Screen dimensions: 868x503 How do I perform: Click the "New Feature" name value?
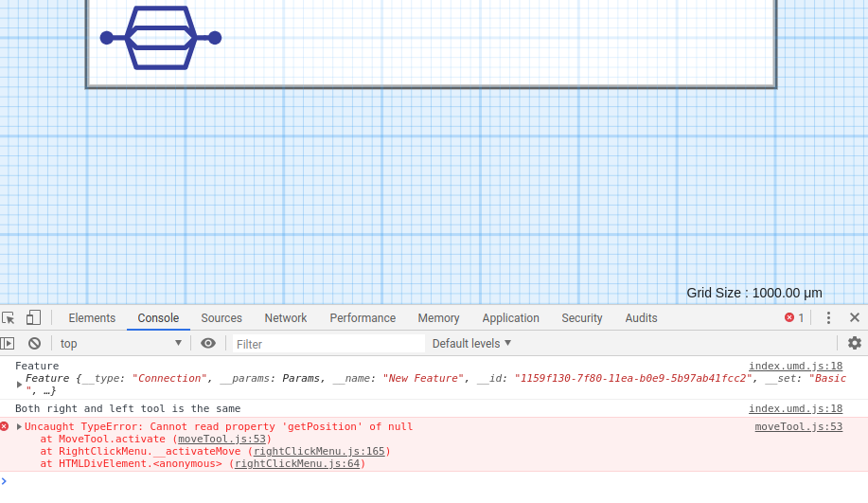point(423,378)
